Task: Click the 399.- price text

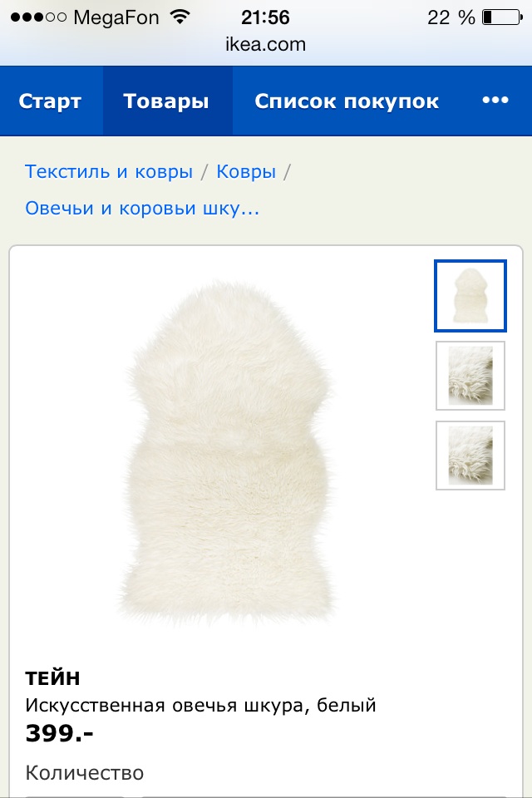Action: [60, 733]
